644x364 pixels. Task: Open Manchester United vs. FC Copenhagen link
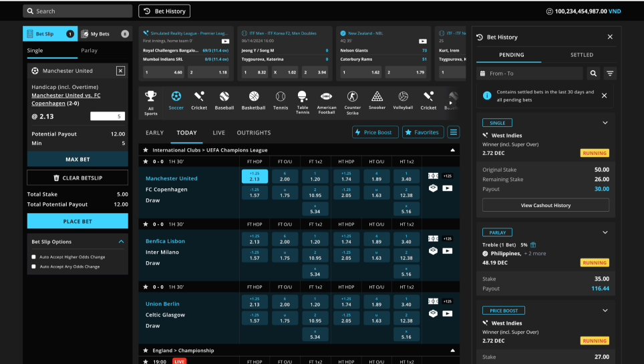65,99
